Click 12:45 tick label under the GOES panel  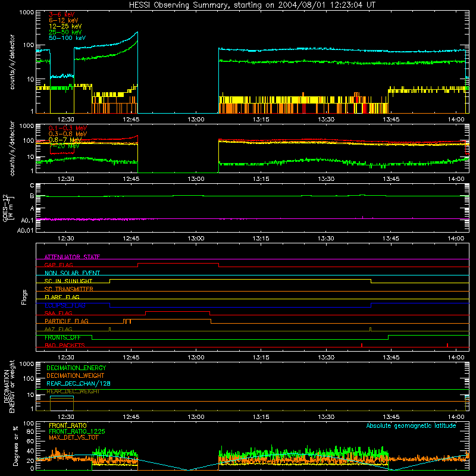(131, 239)
